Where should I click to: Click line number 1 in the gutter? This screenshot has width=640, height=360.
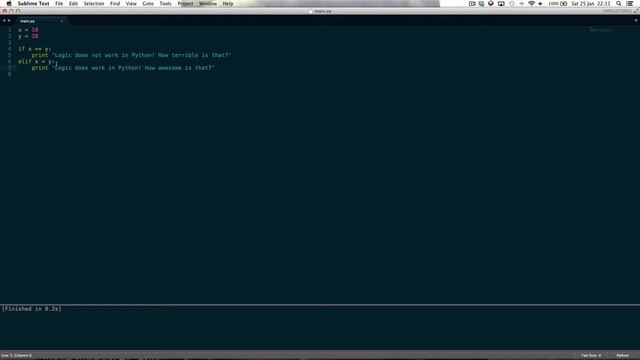coord(10,30)
